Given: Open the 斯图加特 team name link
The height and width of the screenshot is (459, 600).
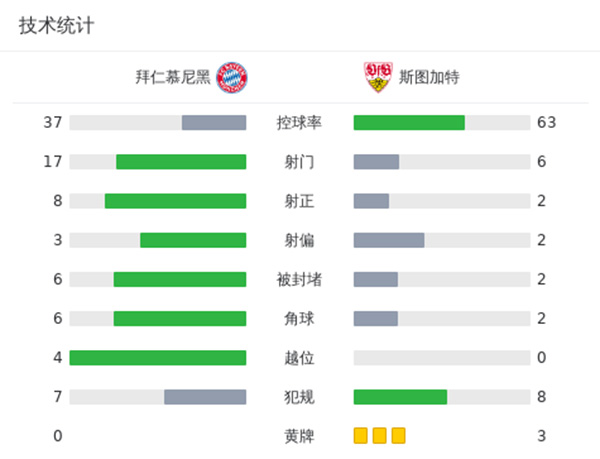Looking at the screenshot, I should (x=428, y=77).
